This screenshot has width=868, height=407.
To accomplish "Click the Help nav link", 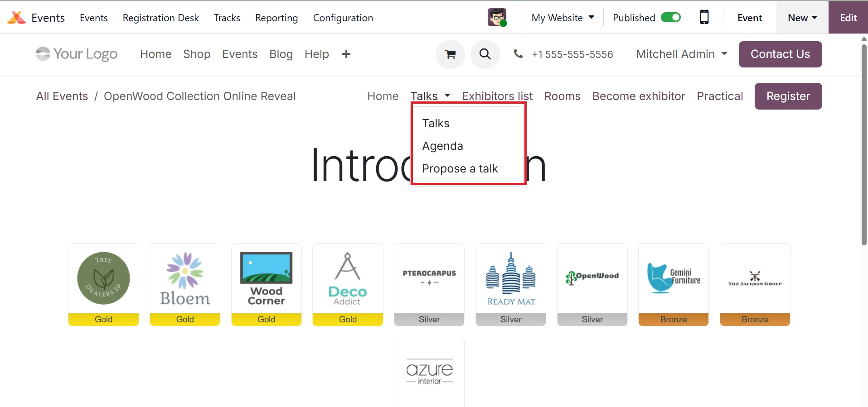I will 317,54.
